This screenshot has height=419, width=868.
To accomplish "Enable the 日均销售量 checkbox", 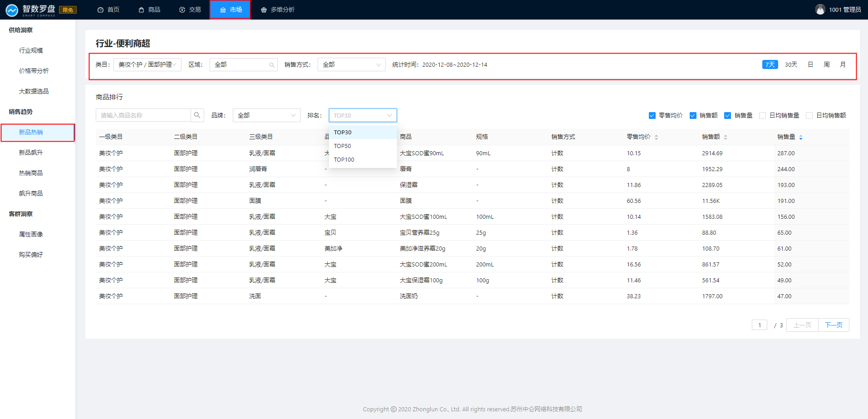I will point(762,115).
